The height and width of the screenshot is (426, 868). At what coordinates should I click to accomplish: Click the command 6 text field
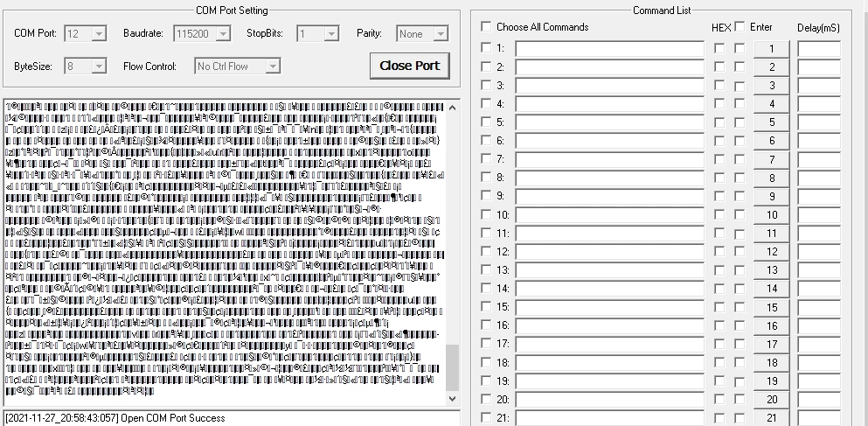click(x=609, y=141)
